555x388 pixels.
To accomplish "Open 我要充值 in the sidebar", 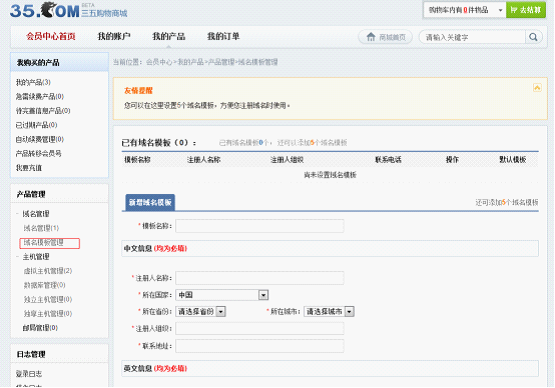I will [x=28, y=168].
